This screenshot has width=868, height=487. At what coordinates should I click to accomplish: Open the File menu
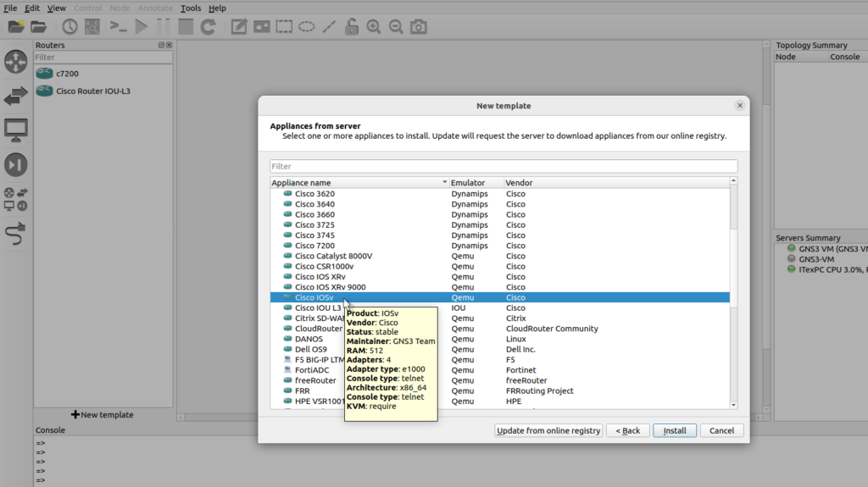10,8
